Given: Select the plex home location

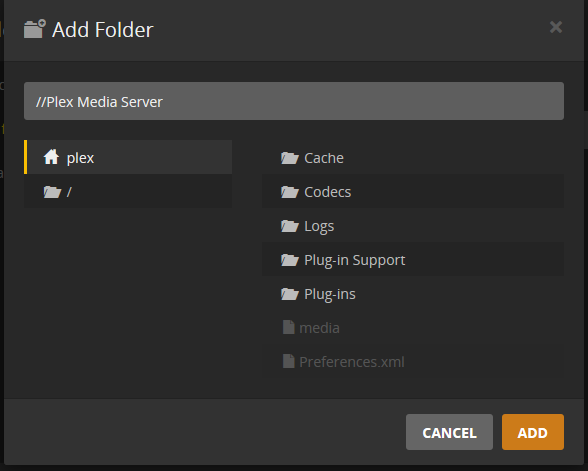Looking at the screenshot, I should click(128, 157).
